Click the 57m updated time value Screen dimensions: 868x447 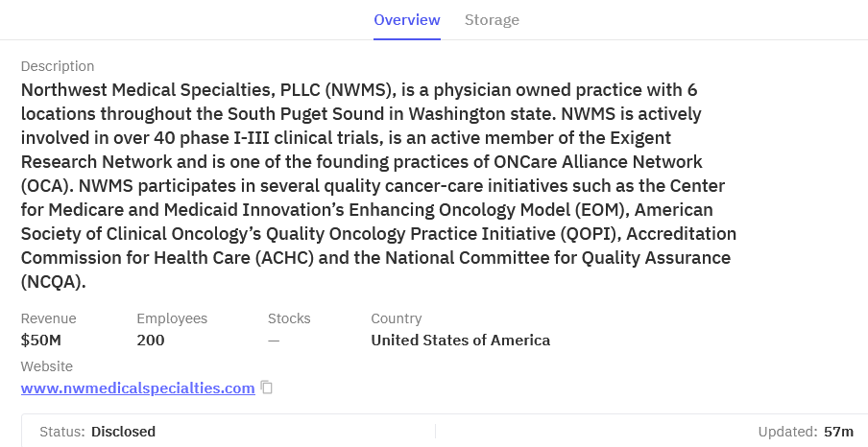click(x=838, y=432)
